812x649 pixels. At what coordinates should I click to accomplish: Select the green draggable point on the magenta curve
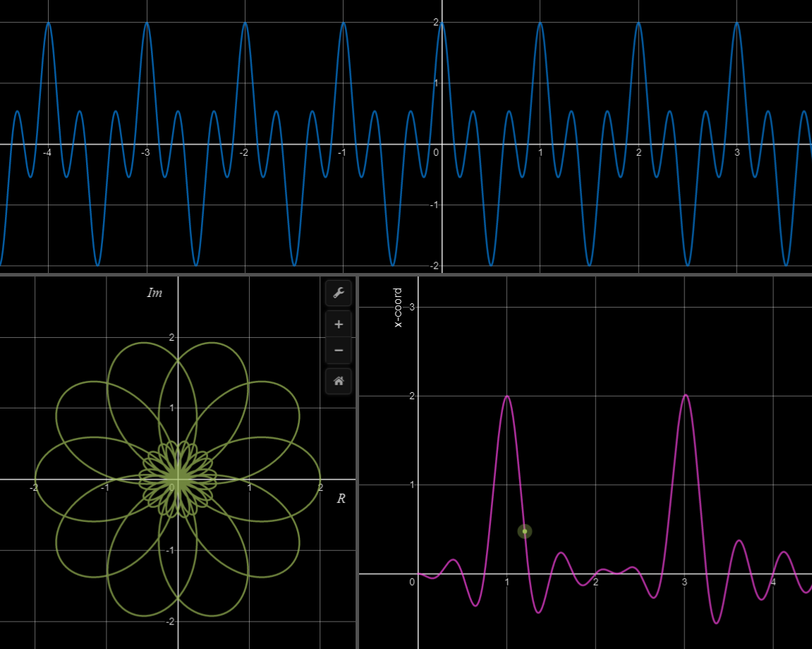pyautogui.click(x=523, y=530)
